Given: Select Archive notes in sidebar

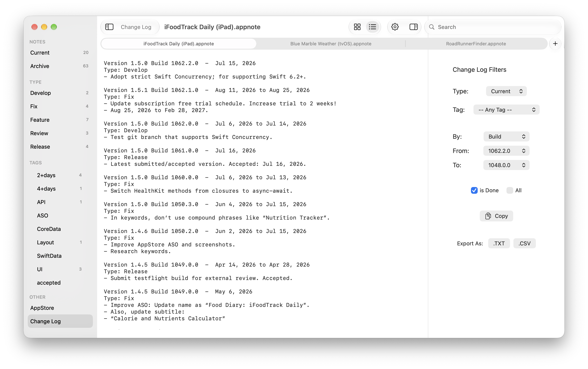Looking at the screenshot, I should (60, 66).
